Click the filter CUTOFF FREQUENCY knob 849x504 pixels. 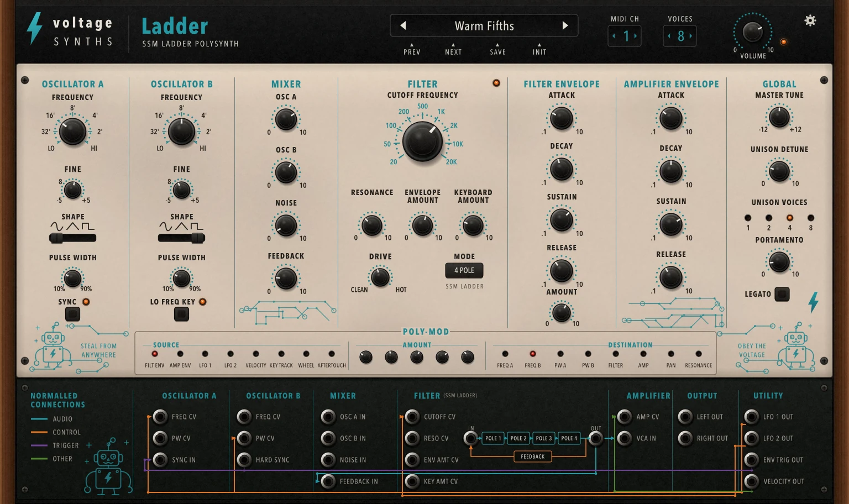pyautogui.click(x=422, y=141)
